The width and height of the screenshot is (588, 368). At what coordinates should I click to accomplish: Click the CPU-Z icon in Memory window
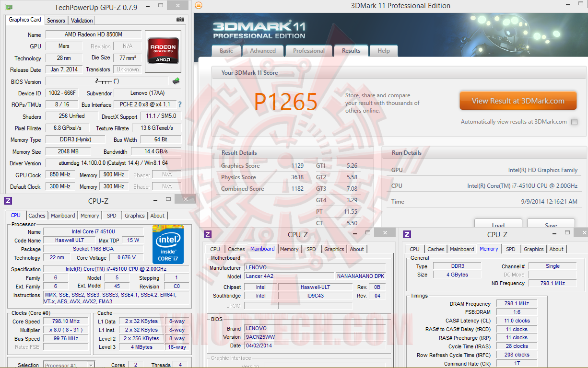(x=407, y=234)
